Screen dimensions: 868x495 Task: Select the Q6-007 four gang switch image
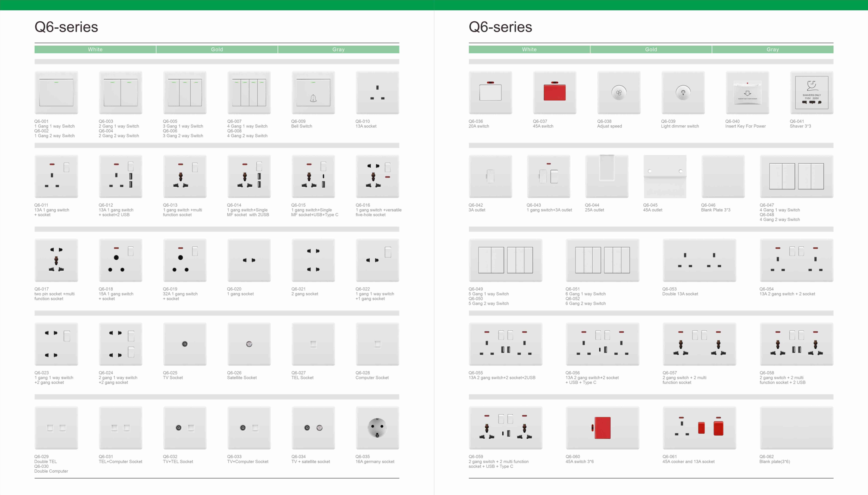[249, 92]
